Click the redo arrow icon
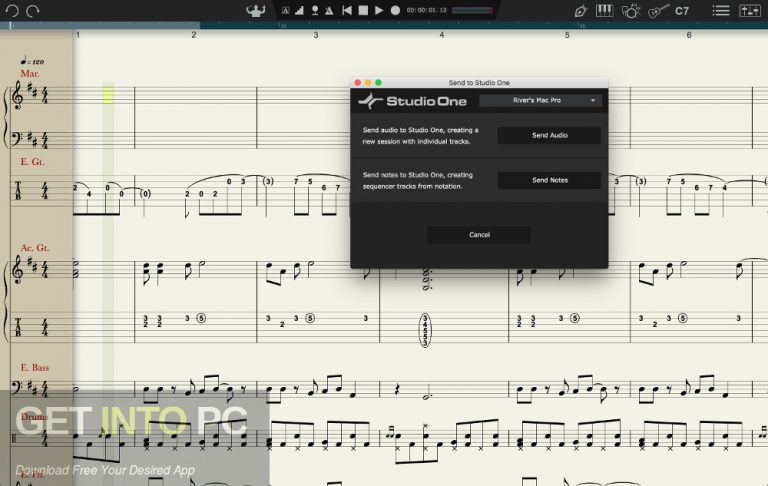The width and height of the screenshot is (768, 486). click(x=33, y=10)
